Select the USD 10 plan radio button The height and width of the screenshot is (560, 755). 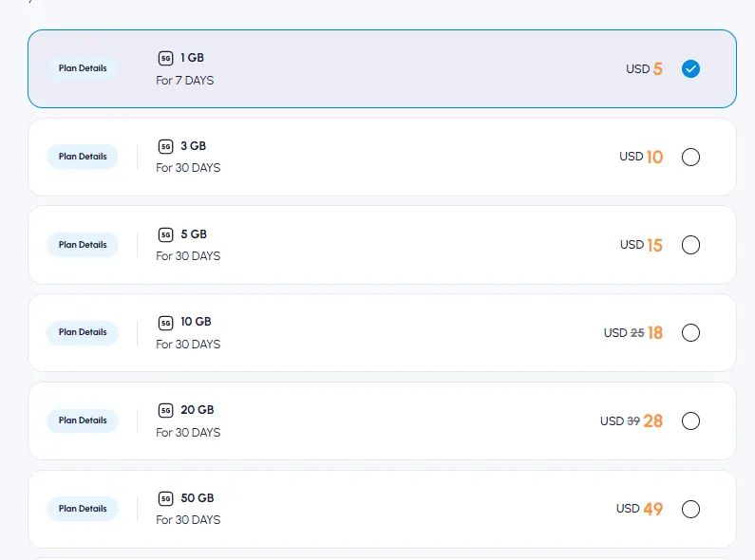(x=690, y=158)
